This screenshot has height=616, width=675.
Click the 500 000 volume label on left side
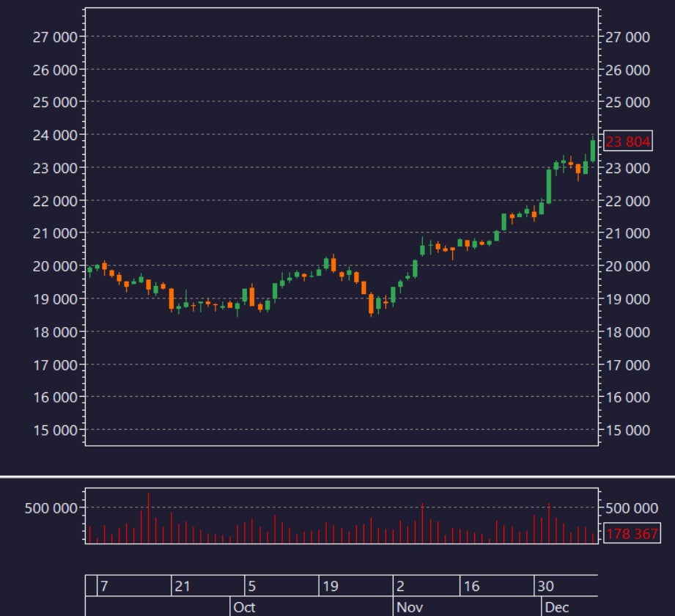coord(51,508)
